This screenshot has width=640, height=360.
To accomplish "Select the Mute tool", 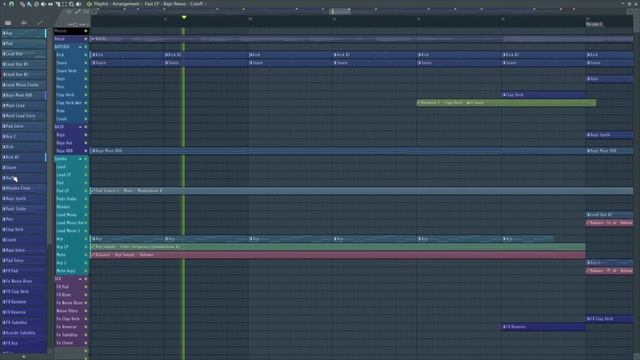I will (x=43, y=4).
